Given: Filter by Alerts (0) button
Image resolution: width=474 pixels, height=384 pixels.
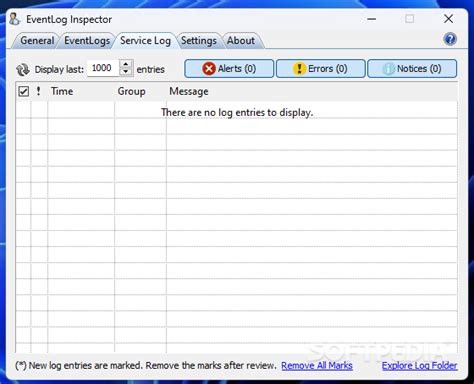Looking at the screenshot, I should coord(229,69).
